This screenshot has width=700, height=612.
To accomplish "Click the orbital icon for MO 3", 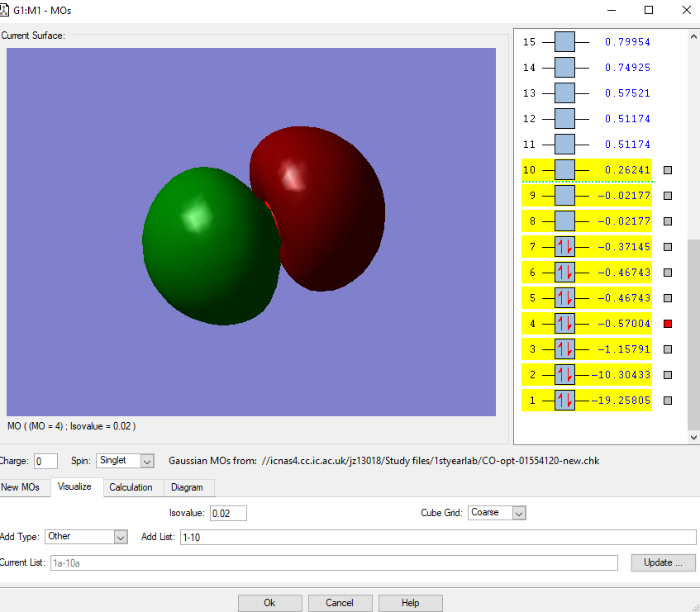I will (564, 349).
